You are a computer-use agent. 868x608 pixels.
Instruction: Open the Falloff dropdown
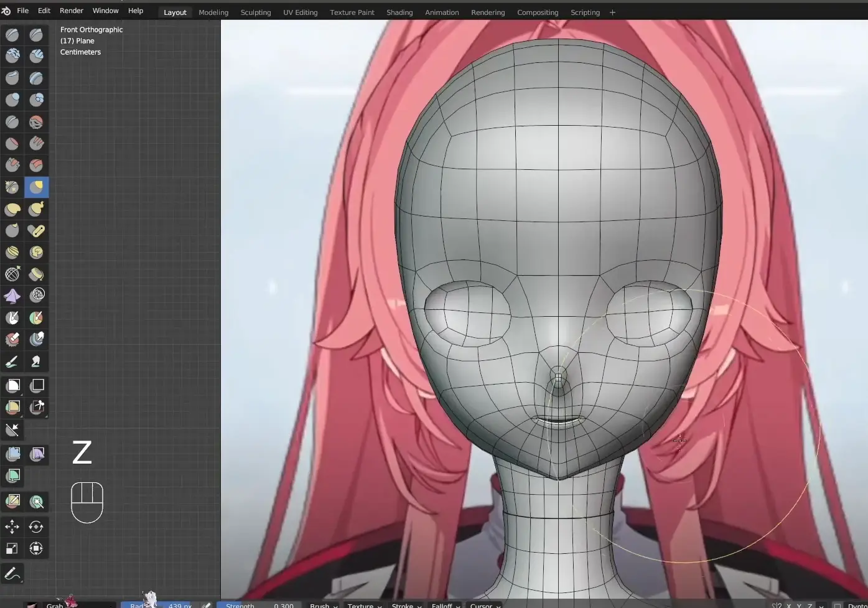(446, 605)
